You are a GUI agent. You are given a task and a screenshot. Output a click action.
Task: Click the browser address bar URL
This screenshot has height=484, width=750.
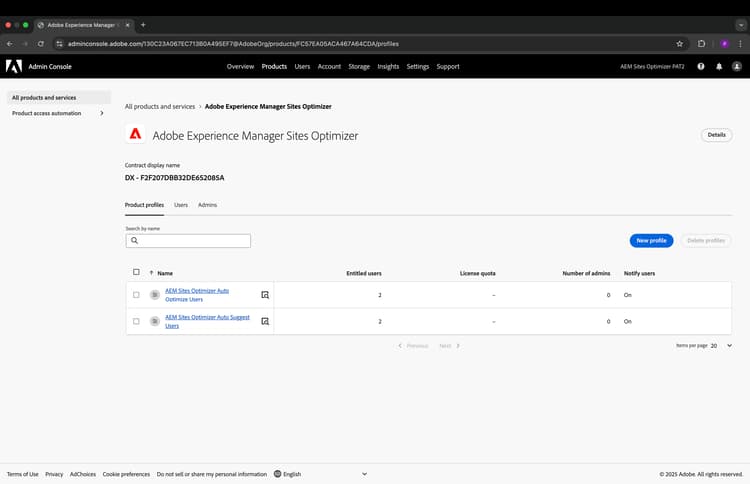(233, 44)
